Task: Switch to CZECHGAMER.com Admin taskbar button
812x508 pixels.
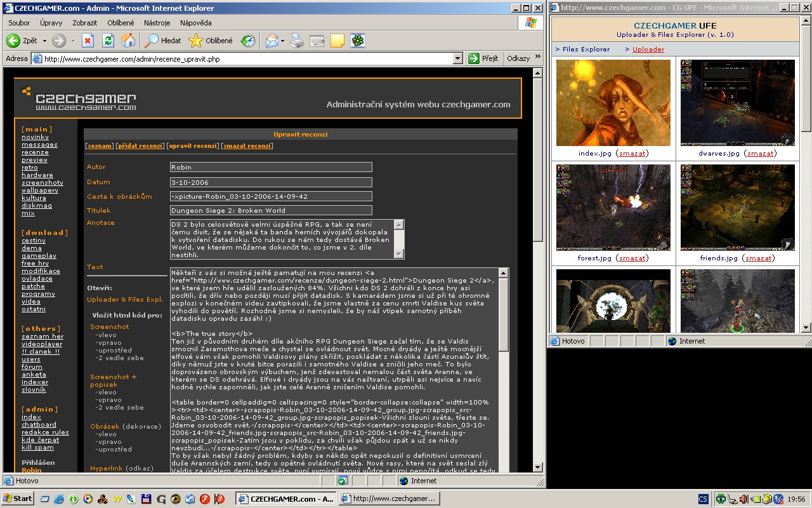Action: point(285,498)
